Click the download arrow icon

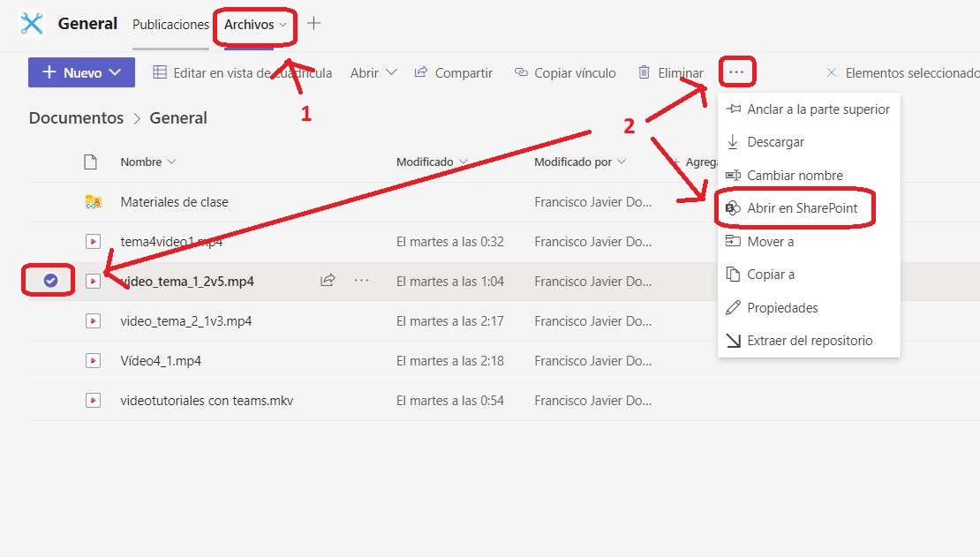tap(733, 142)
